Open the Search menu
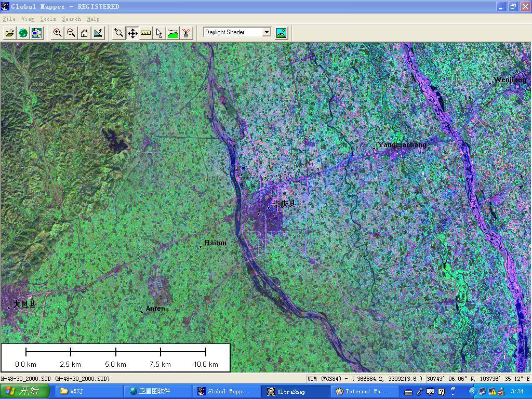 (x=71, y=19)
